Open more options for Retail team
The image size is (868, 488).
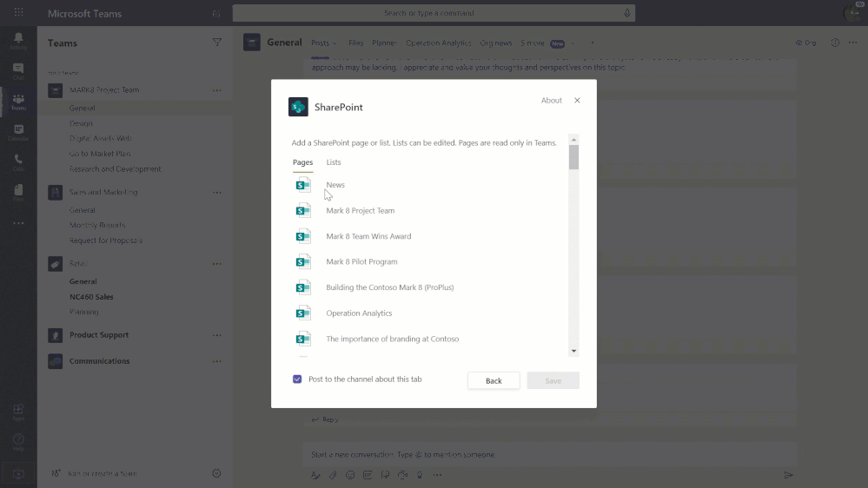[217, 264]
